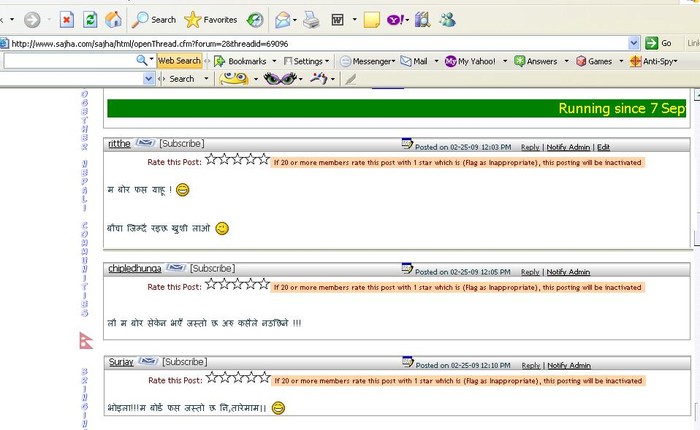Open the Anti-Spy toolbar menu
Screen dimensions: 700x430
coord(654,61)
